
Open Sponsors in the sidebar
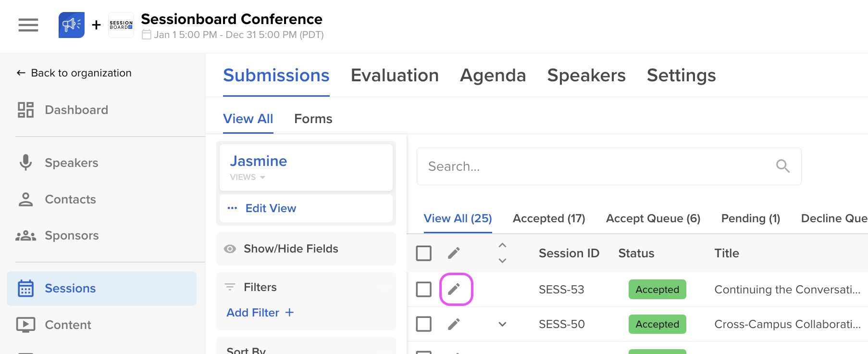coord(72,236)
